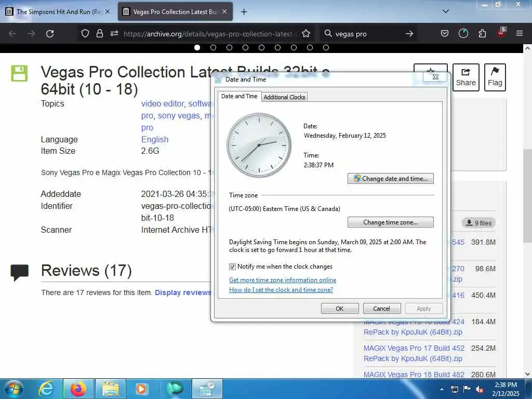Click the site security padlock icon
Image resolution: width=532 pixels, height=399 pixels.
(99, 33)
